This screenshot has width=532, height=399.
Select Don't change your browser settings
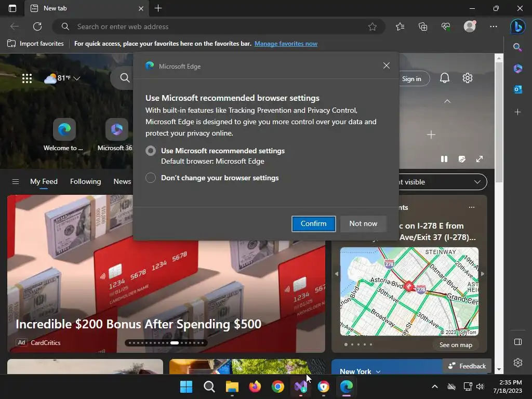click(x=151, y=178)
